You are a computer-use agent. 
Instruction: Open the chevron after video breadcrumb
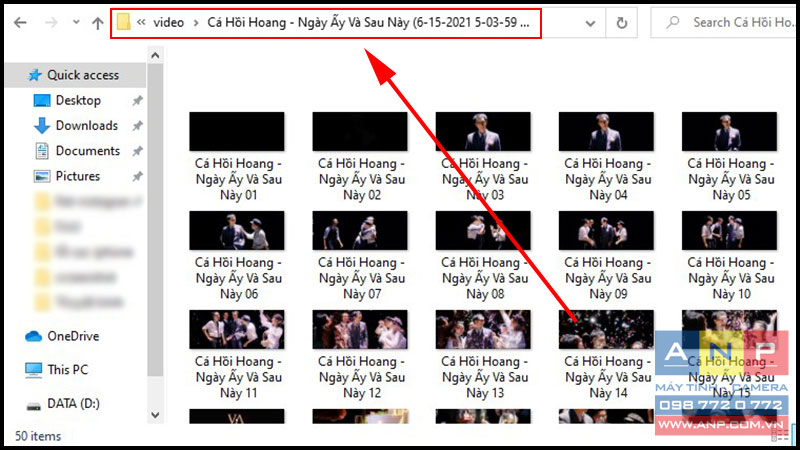point(196,23)
